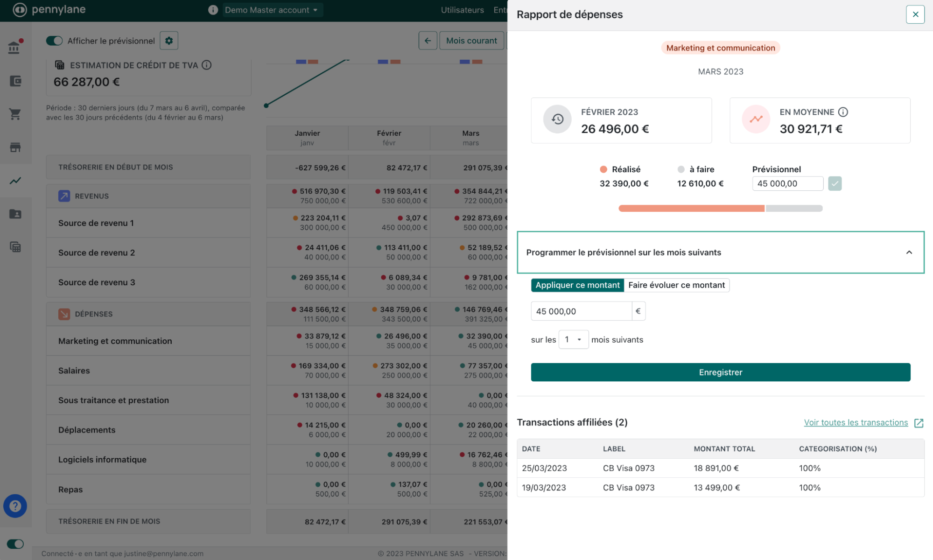Click the En moyenne trend icon
This screenshot has height=560, width=933.
pos(756,119)
